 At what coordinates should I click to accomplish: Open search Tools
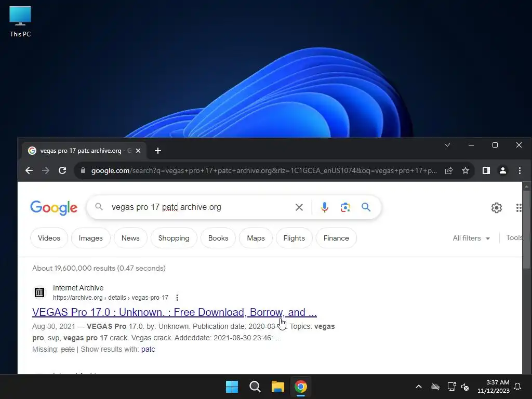point(514,238)
